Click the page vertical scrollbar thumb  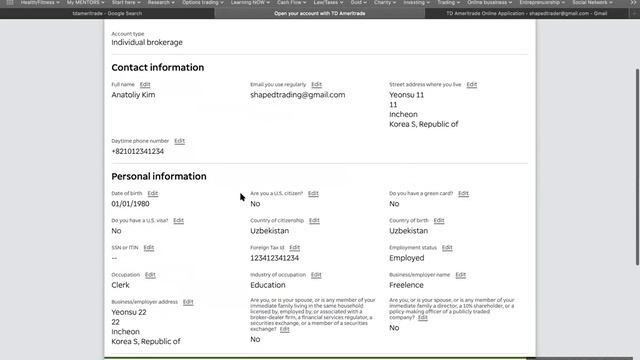pyautogui.click(x=637, y=167)
